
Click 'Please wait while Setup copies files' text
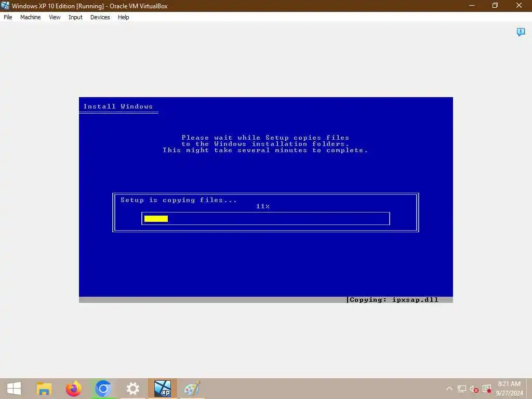(265, 137)
